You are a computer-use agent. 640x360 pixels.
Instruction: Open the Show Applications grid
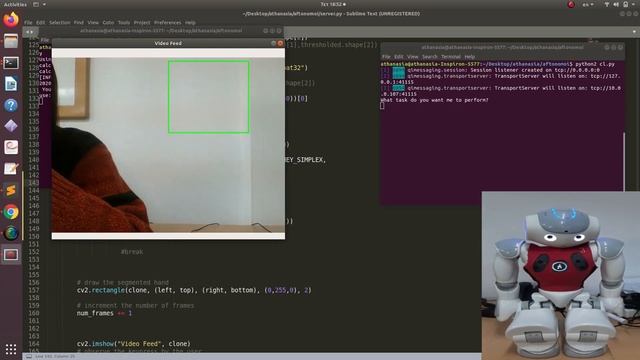coord(11,349)
